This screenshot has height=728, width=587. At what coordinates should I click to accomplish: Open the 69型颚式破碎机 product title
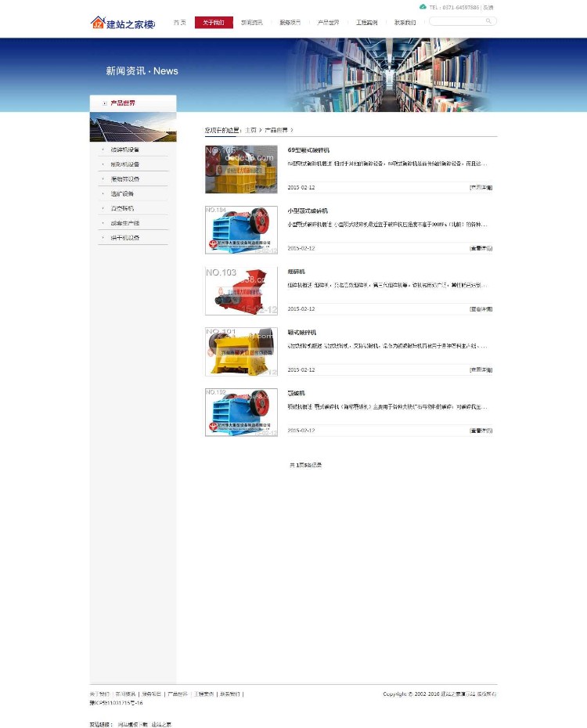pyautogui.click(x=308, y=150)
